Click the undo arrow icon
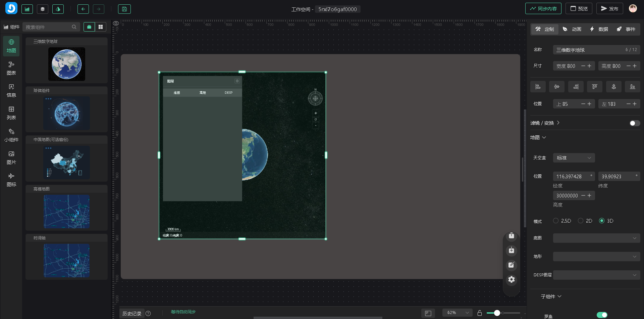Image resolution: width=644 pixels, height=319 pixels. [83, 9]
